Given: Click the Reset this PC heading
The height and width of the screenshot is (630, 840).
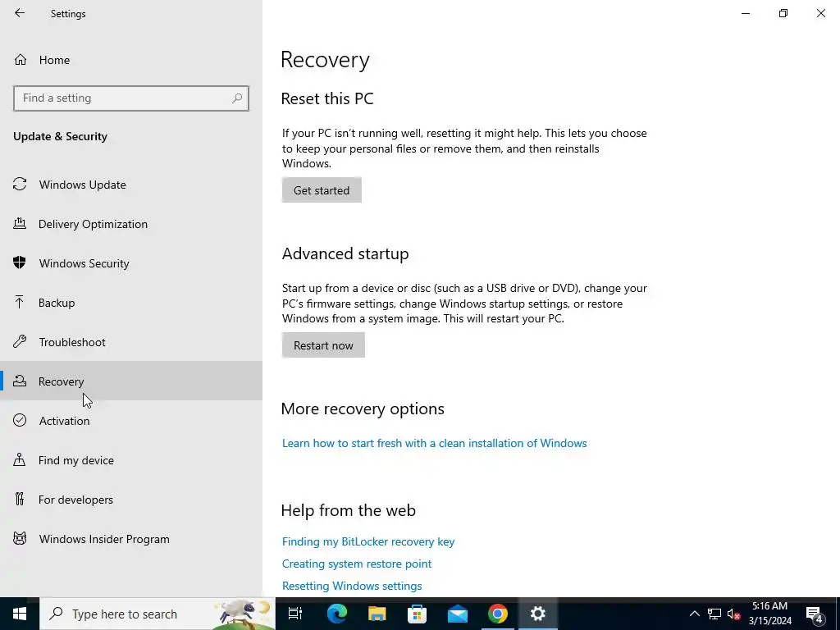Looking at the screenshot, I should 327,98.
